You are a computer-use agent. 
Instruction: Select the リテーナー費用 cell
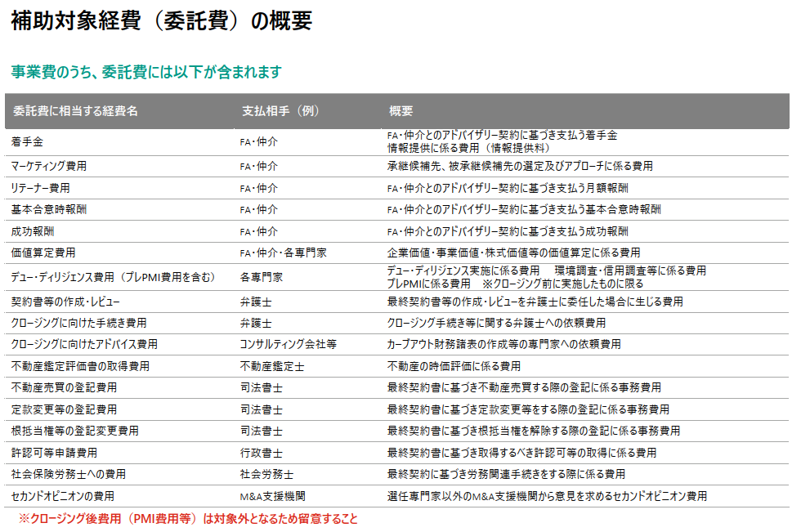pos(40,189)
